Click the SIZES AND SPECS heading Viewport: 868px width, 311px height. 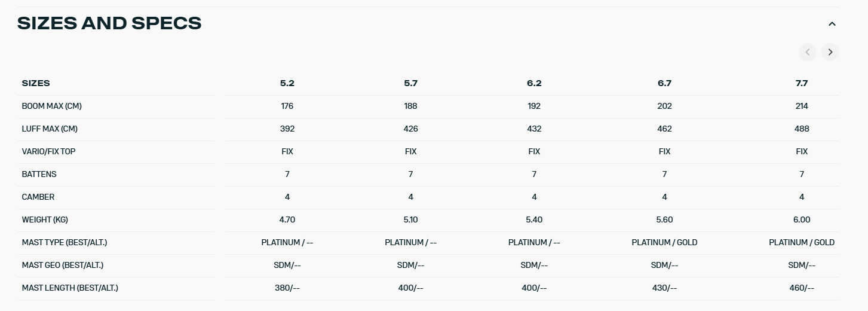pos(109,23)
